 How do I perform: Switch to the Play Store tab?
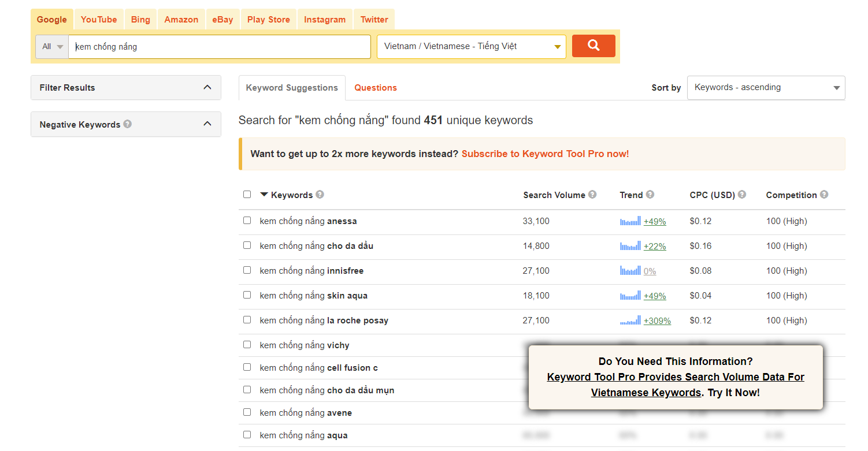click(269, 20)
